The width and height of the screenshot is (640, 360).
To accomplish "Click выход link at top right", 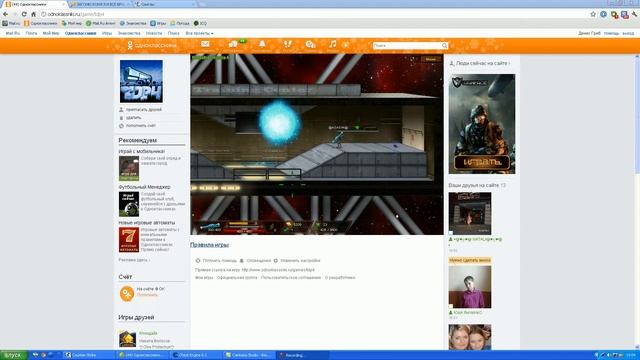I will click(x=628, y=33).
